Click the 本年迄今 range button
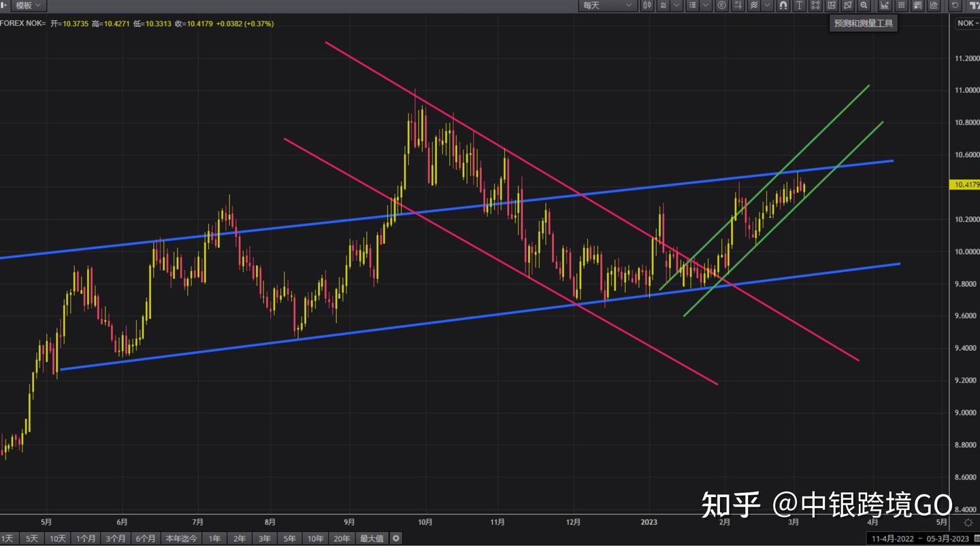Image resolution: width=980 pixels, height=546 pixels. [181, 539]
